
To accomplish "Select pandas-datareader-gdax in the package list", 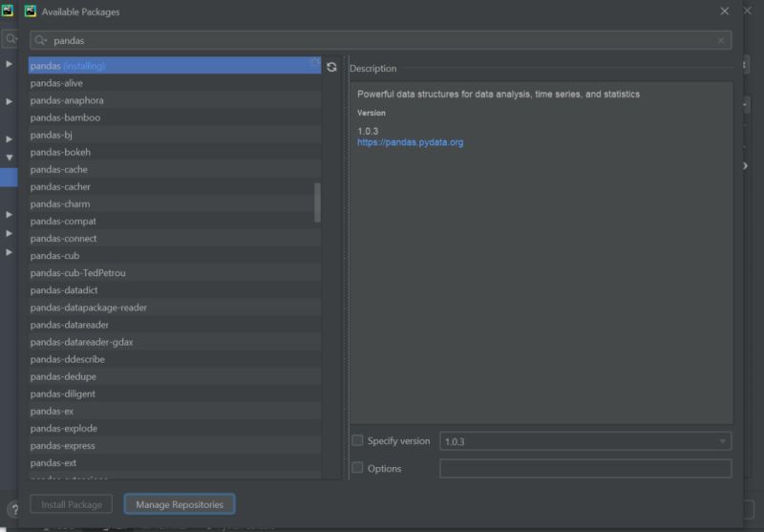I will 175,342.
